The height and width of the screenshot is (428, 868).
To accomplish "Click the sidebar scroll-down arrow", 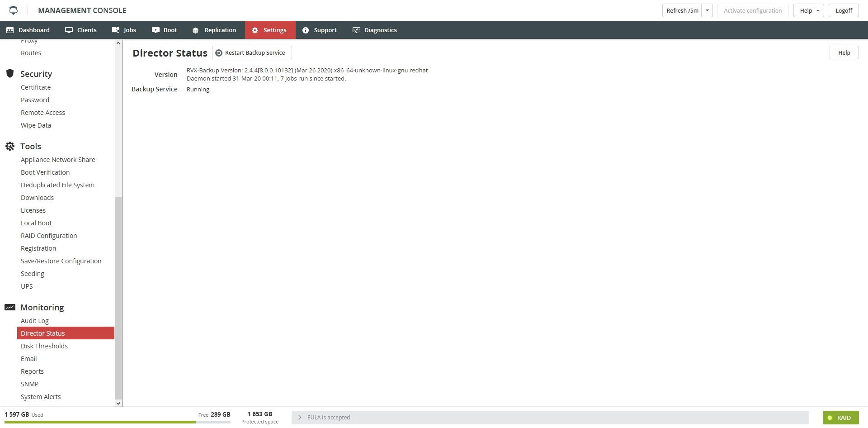I will [x=118, y=404].
